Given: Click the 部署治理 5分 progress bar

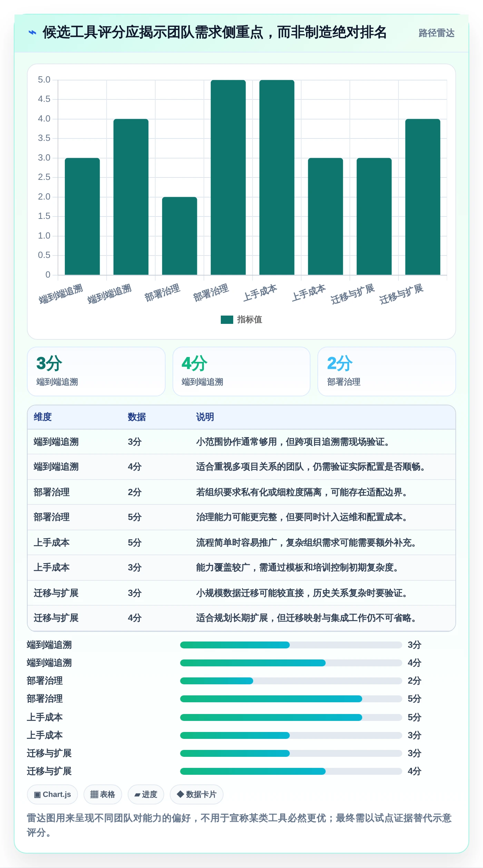Looking at the screenshot, I should pos(291,699).
